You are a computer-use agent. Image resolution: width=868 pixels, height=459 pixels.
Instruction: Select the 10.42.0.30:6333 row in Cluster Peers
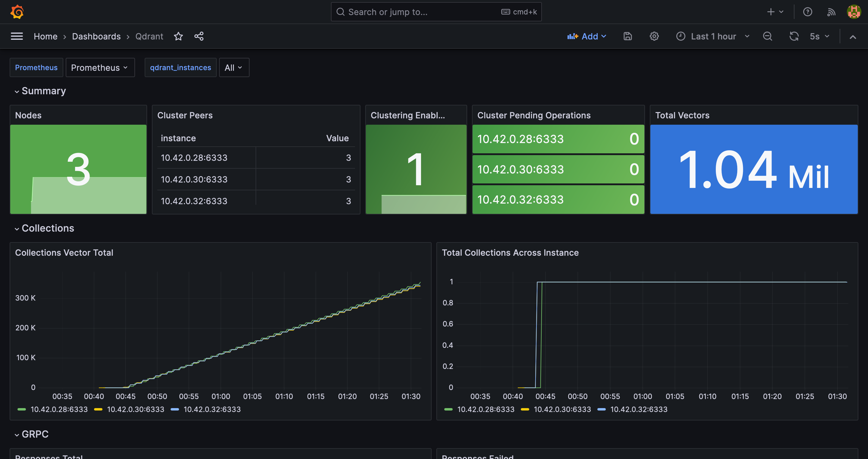[x=256, y=179]
